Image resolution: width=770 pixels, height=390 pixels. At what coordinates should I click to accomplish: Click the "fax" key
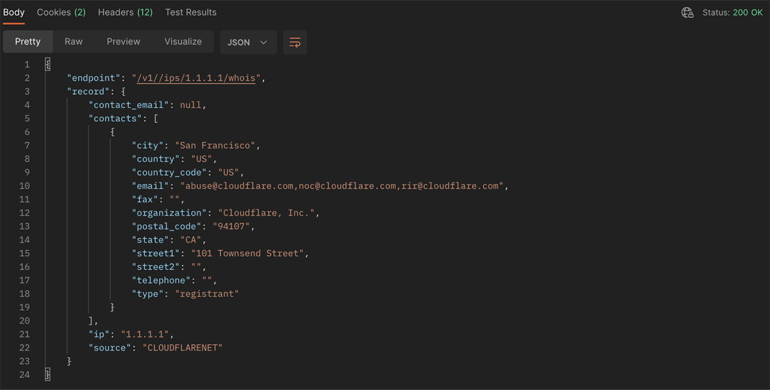[145, 199]
